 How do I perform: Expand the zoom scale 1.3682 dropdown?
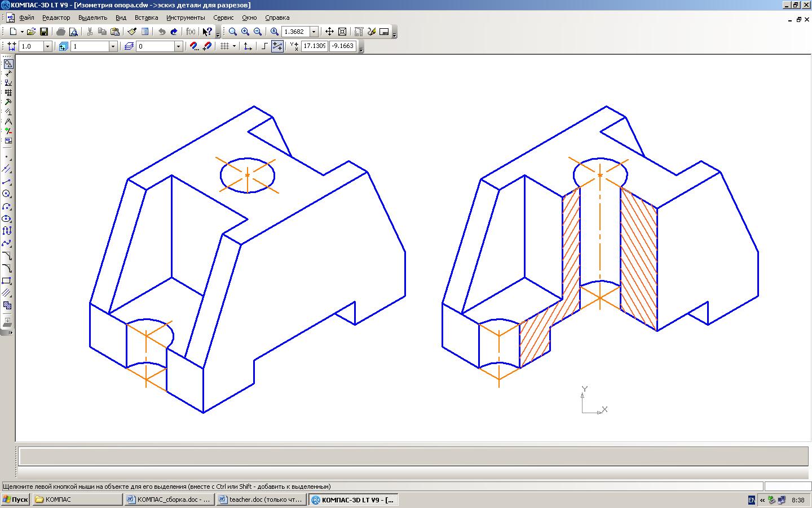(314, 32)
